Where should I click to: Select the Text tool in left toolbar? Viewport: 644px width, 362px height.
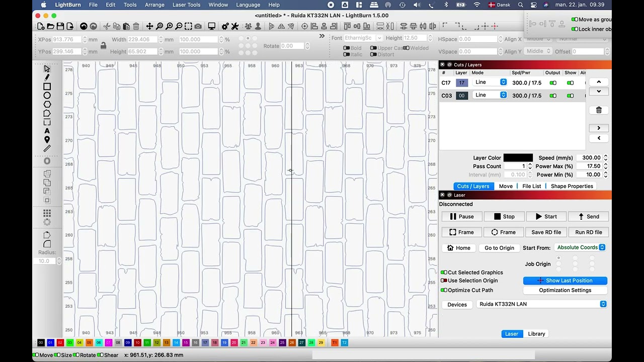(47, 131)
